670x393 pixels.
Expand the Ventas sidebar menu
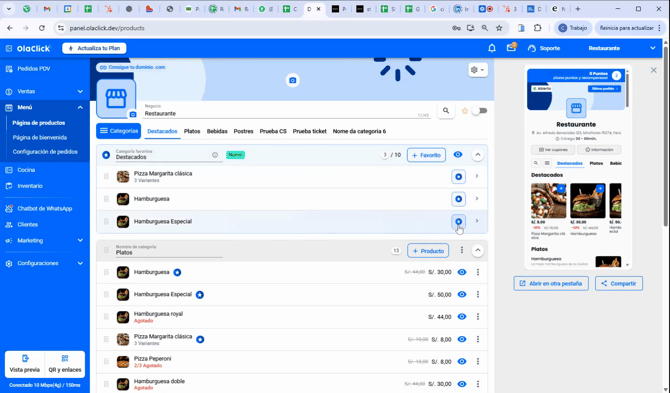tap(45, 91)
